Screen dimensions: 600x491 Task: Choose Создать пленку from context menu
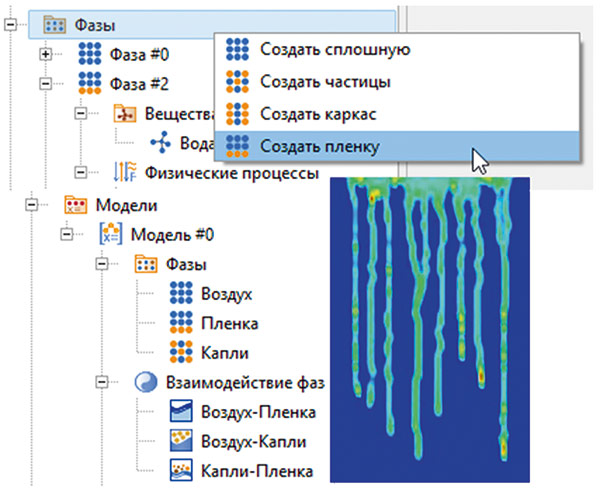tap(318, 146)
